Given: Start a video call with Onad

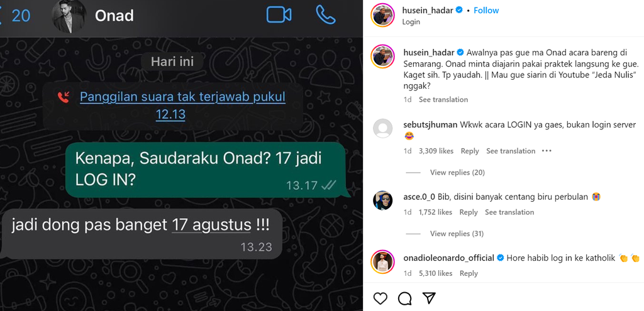Looking at the screenshot, I should (279, 15).
